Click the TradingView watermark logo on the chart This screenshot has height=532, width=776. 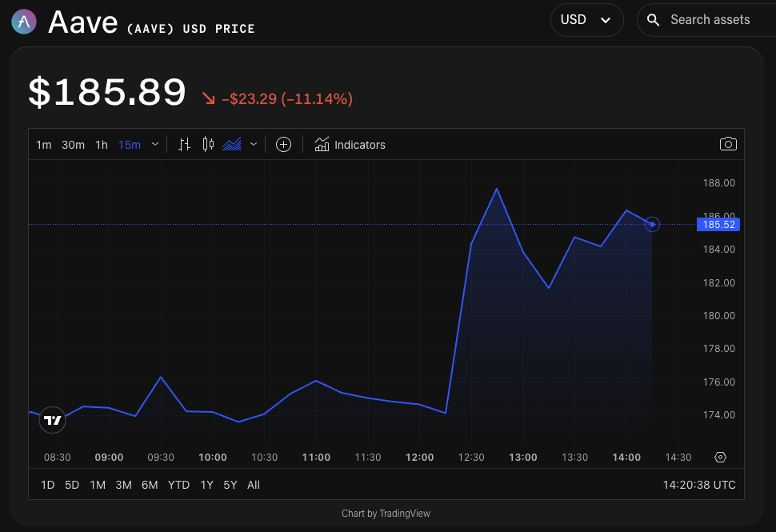[x=52, y=419]
